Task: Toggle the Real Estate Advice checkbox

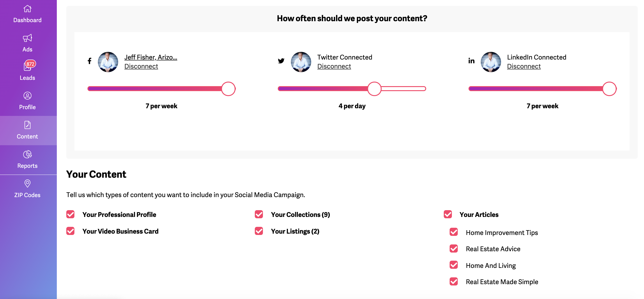Action: [x=453, y=248]
